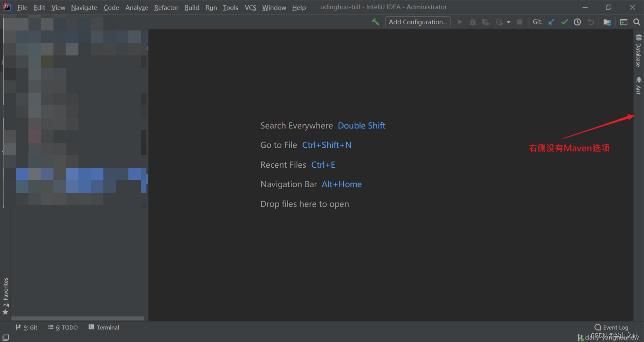Open the 6: TODO tool window
Viewport: 644px width, 342px height.
coord(63,327)
